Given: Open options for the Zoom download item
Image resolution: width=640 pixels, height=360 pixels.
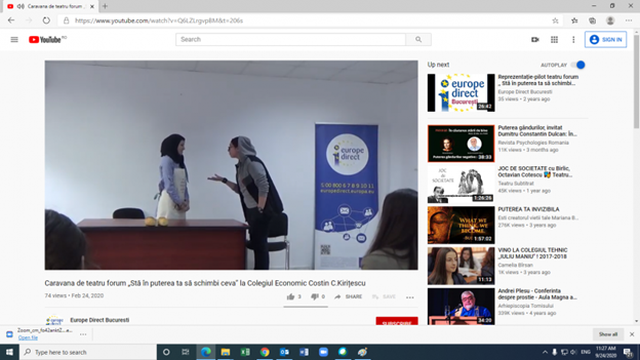Looking at the screenshot, I should (x=83, y=334).
